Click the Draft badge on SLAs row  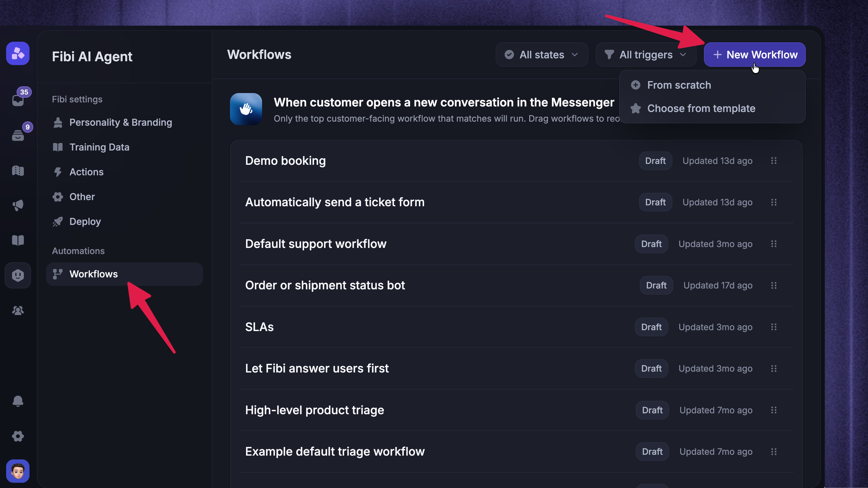[651, 327]
